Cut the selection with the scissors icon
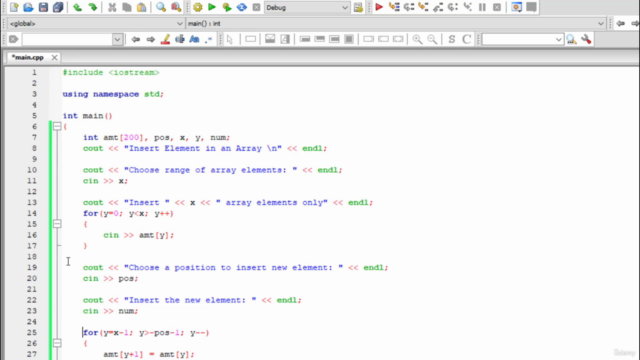Viewport: 640px width, 360px height. pyautogui.click(x=112, y=7)
